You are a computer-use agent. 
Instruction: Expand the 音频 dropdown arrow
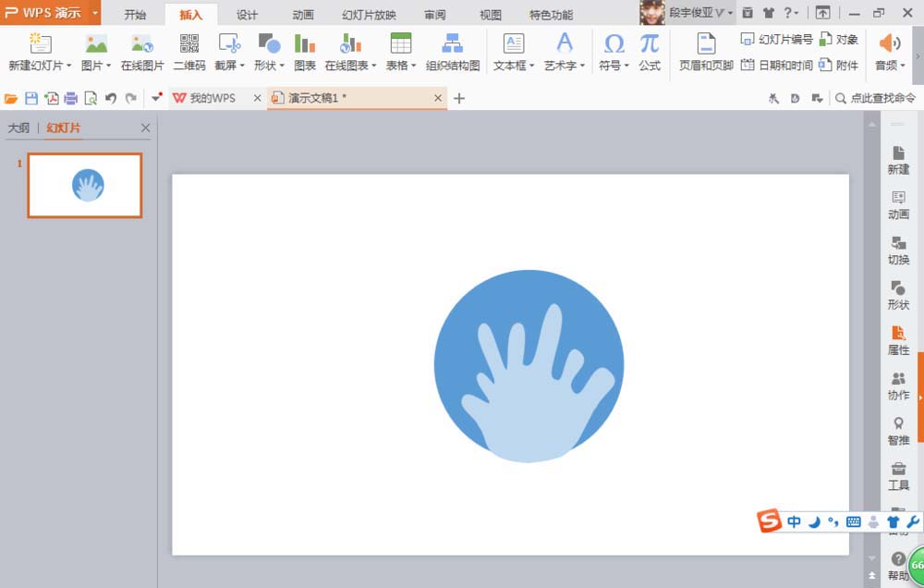(903, 66)
